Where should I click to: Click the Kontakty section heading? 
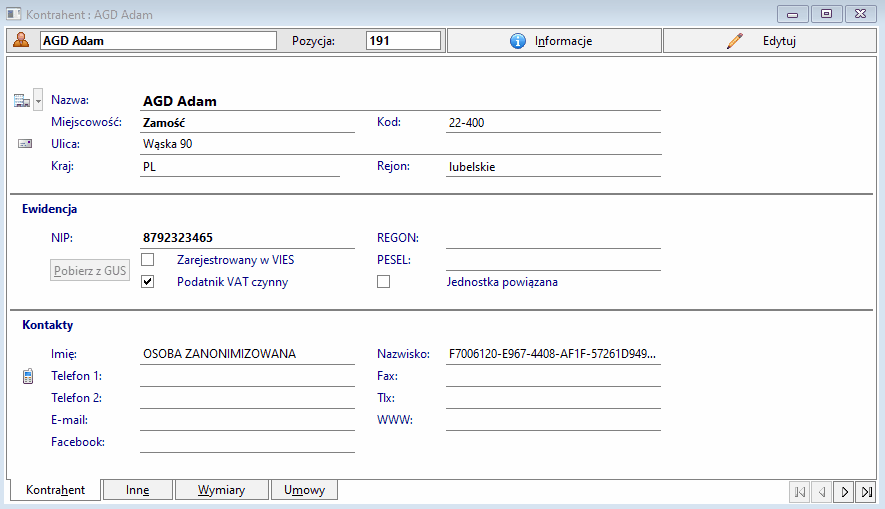tap(47, 325)
